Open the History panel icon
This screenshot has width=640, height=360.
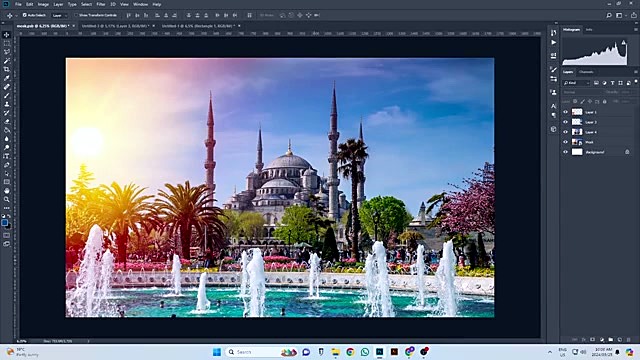(553, 33)
